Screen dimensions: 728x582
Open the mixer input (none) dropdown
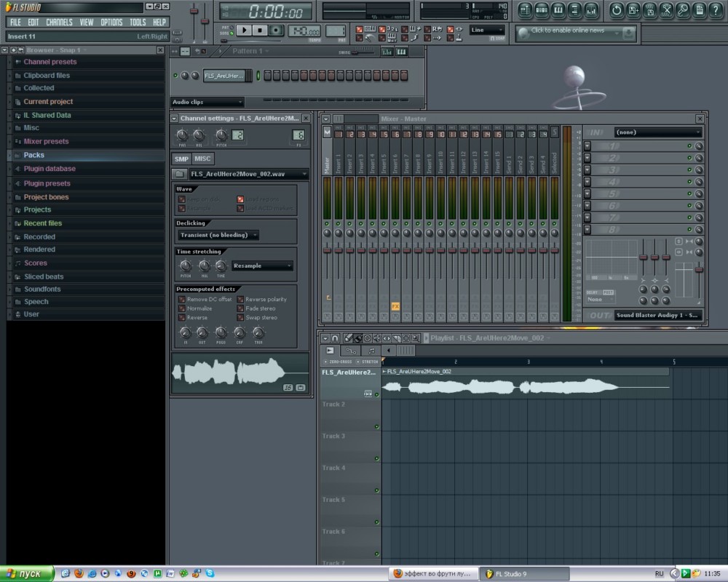(658, 132)
